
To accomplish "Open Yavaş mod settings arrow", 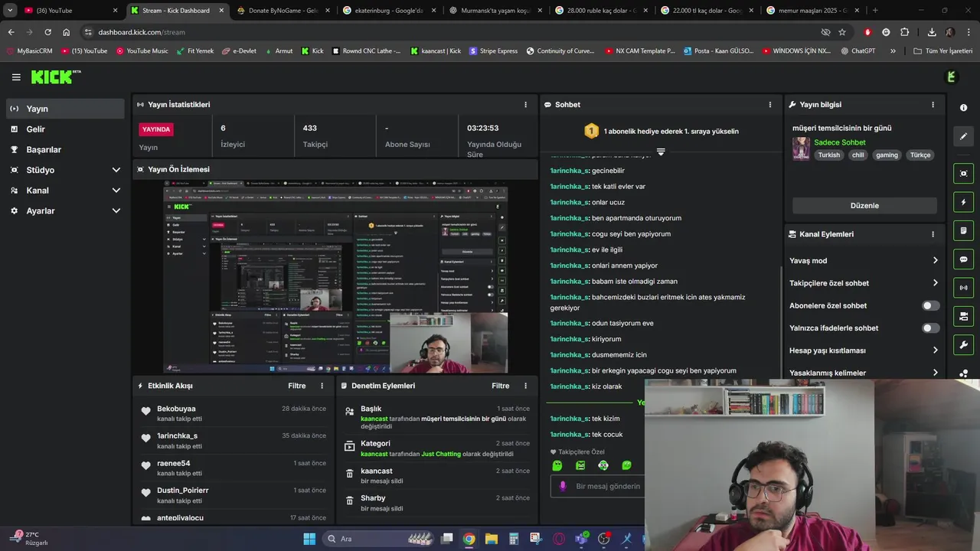I will (x=935, y=261).
